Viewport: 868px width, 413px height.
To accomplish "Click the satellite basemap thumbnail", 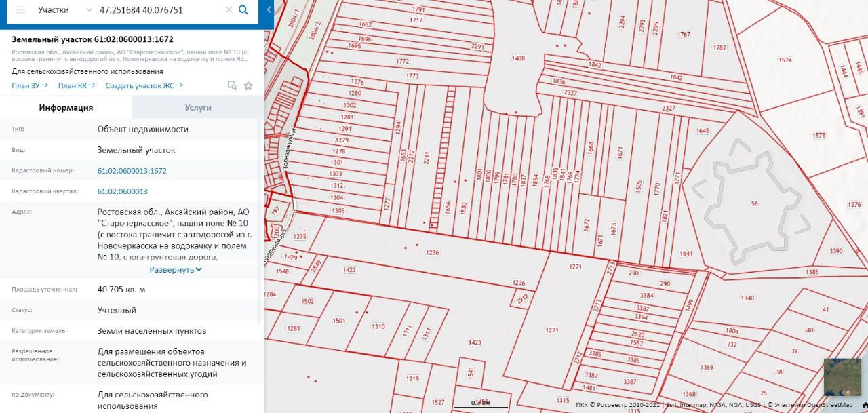I will [842, 377].
